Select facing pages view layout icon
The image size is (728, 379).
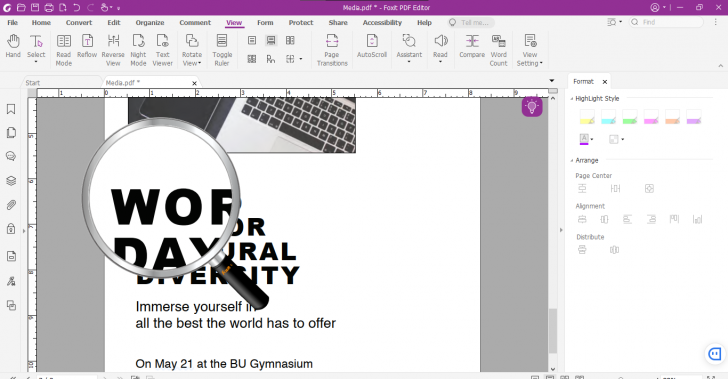tap(290, 41)
